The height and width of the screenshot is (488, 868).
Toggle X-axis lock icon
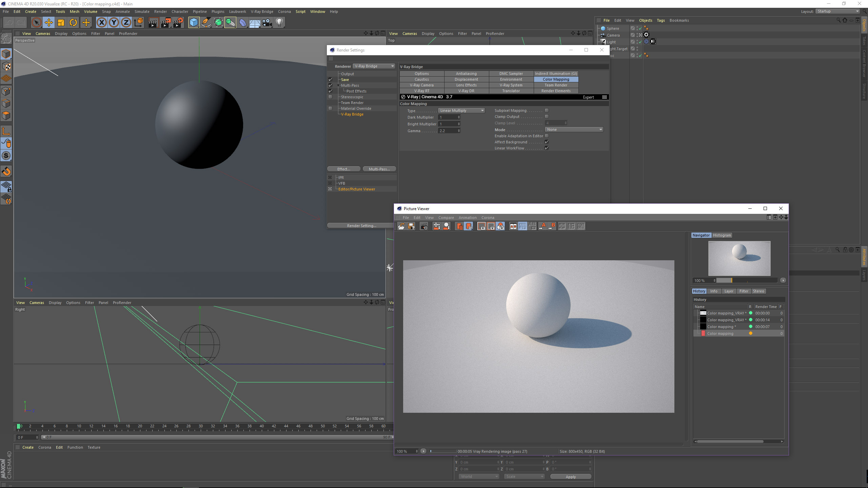[101, 23]
